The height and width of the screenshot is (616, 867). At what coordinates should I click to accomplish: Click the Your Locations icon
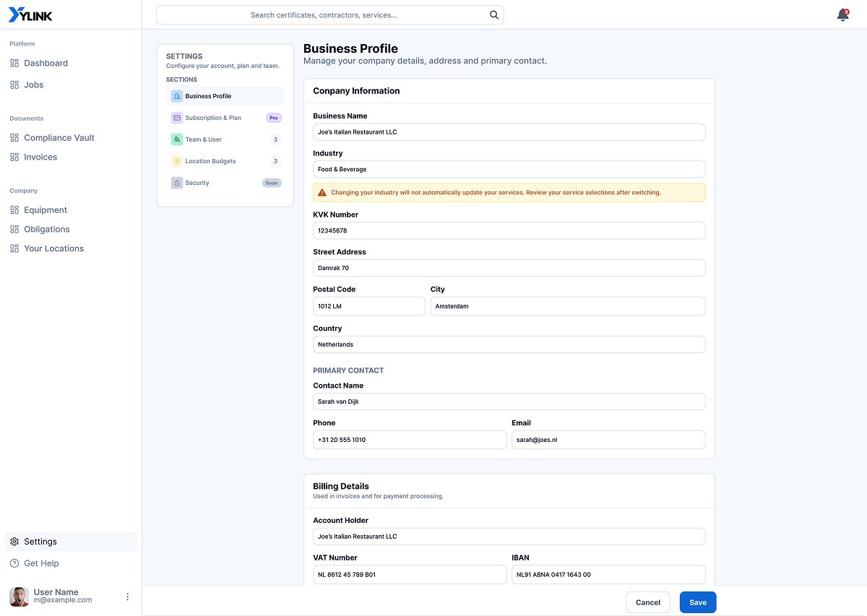point(14,248)
